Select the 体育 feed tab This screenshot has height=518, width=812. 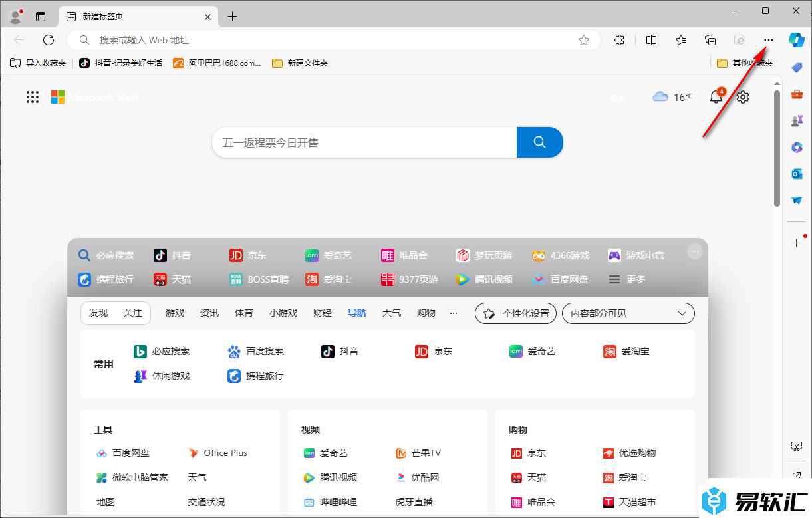(244, 313)
